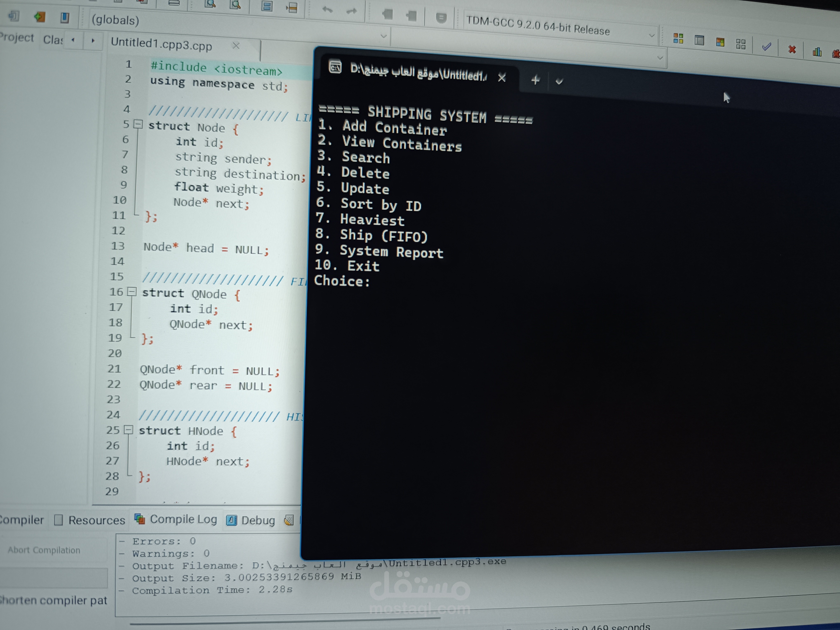Click the Redo arrow icon
Viewport: 840px width, 630px height.
click(x=352, y=11)
